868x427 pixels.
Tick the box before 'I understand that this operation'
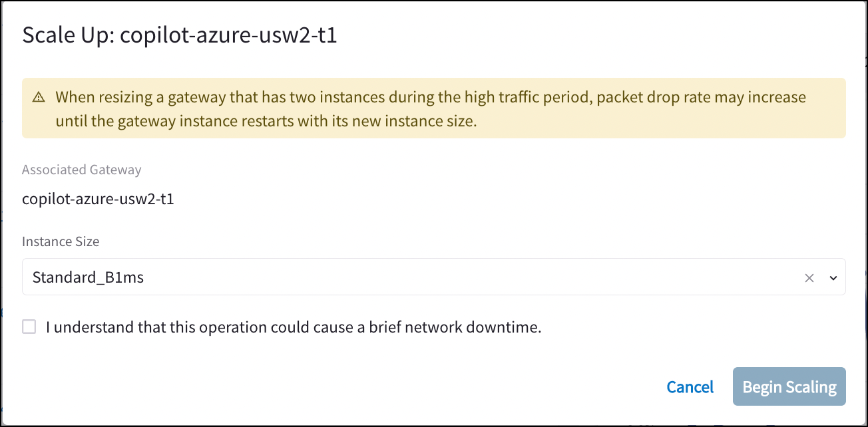point(29,327)
